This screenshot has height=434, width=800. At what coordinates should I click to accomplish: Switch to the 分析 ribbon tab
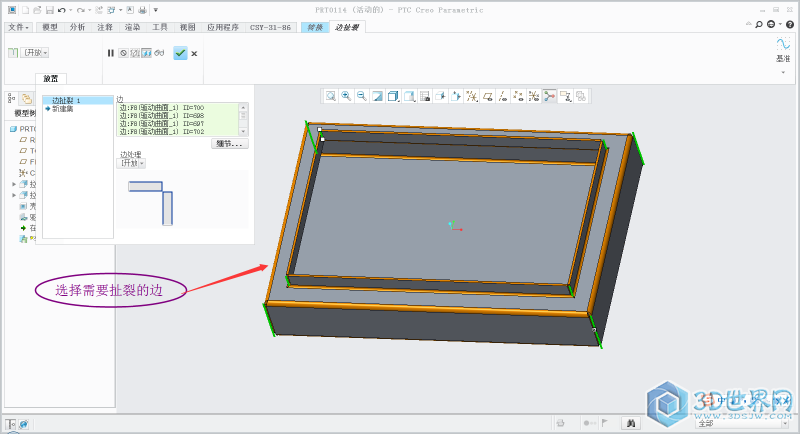click(78, 27)
